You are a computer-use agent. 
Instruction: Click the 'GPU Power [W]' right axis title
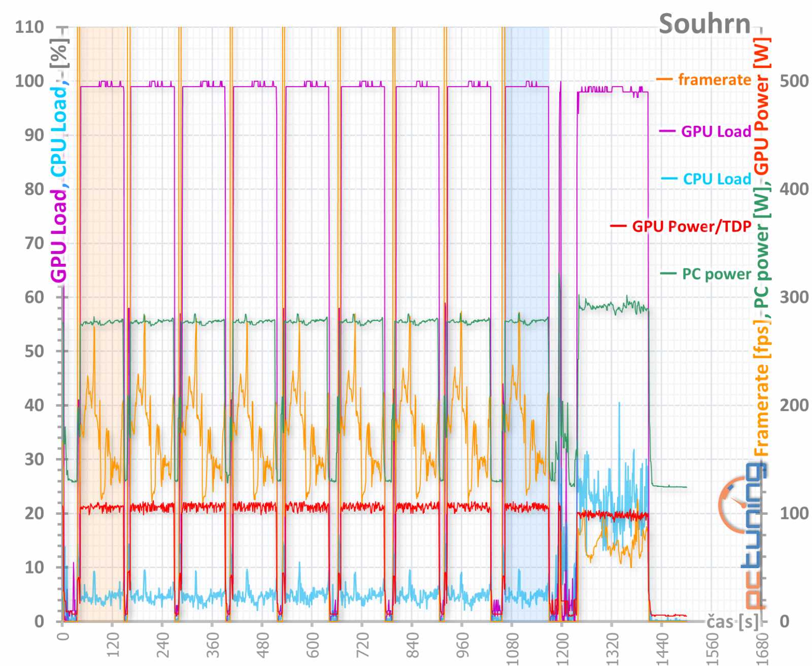tap(761, 106)
